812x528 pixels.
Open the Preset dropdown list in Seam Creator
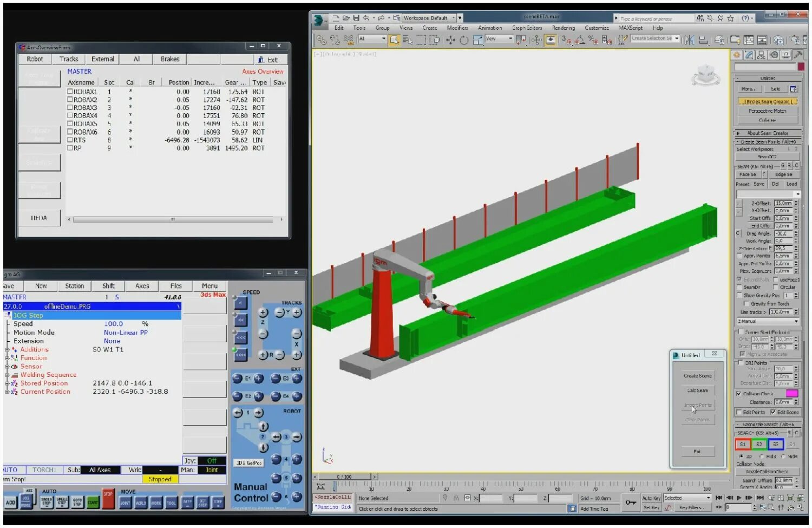click(768, 194)
